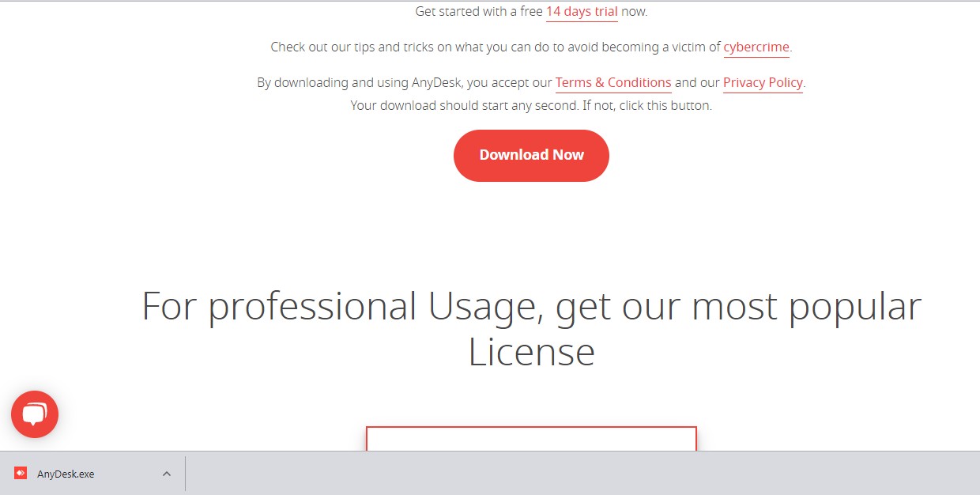
Task: Follow the cybercrime link
Action: tap(756, 47)
